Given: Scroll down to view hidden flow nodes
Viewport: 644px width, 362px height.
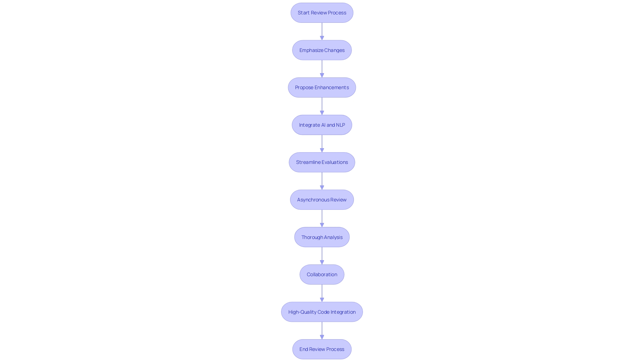Looking at the screenshot, I should [322, 349].
